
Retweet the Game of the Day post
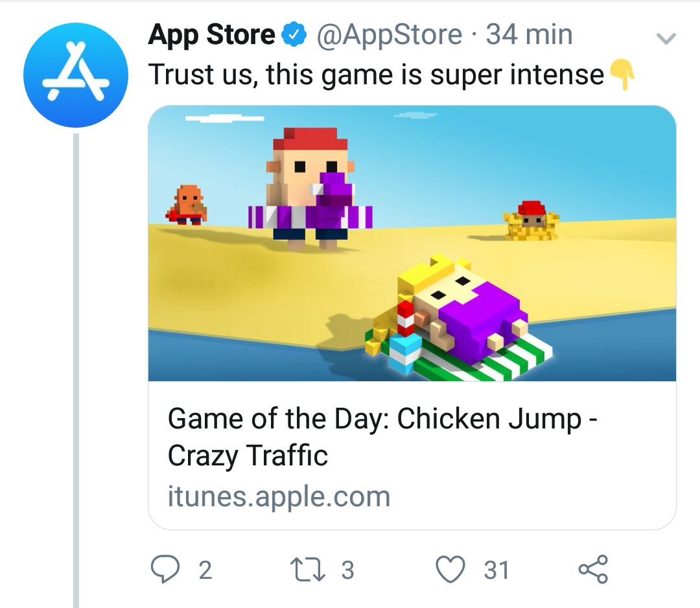point(307,570)
